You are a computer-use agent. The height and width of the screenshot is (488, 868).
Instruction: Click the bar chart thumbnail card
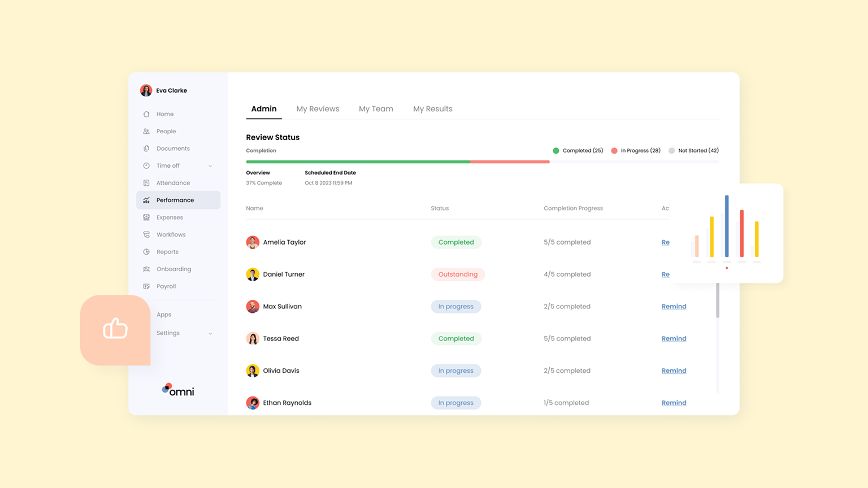[x=727, y=233]
